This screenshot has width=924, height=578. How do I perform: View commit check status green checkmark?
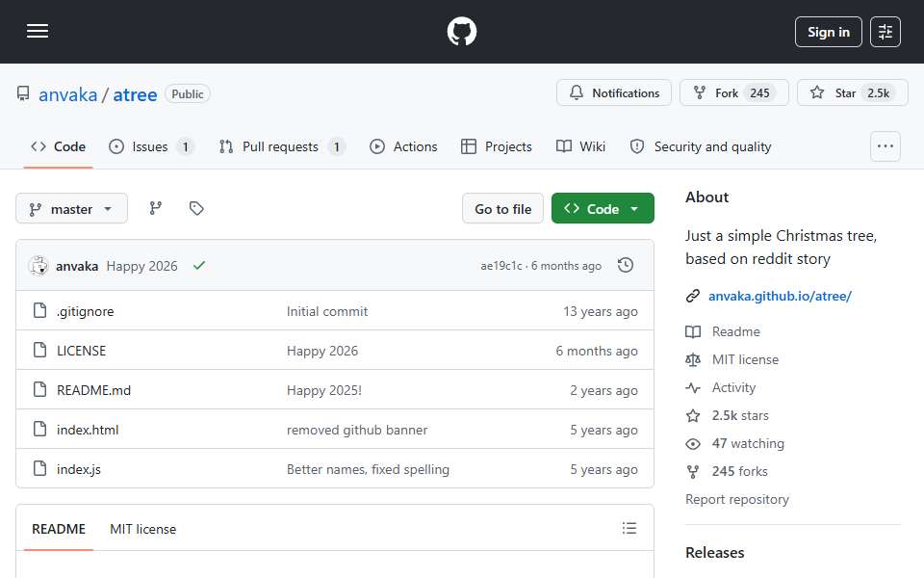[x=199, y=266]
